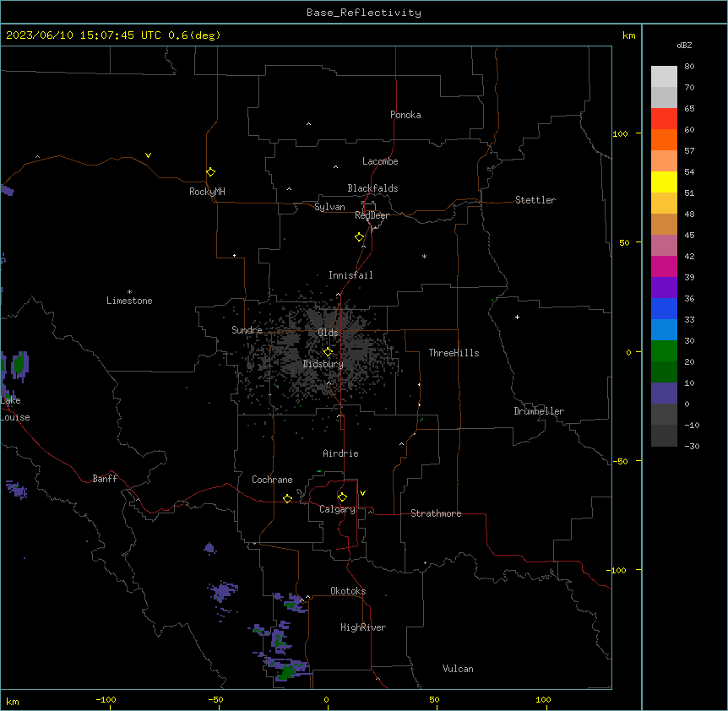Image resolution: width=728 pixels, height=711 pixels.
Task: Click the 45 value on the dBZ legend
Action: 689,236
